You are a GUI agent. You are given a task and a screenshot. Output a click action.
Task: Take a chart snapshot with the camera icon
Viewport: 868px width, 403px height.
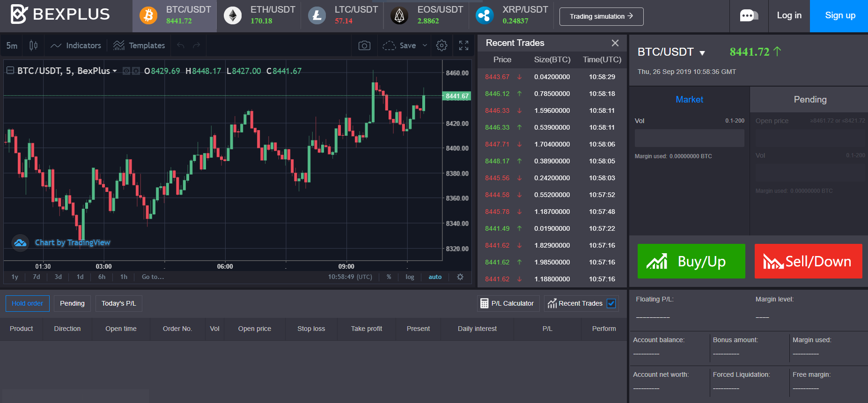[364, 45]
